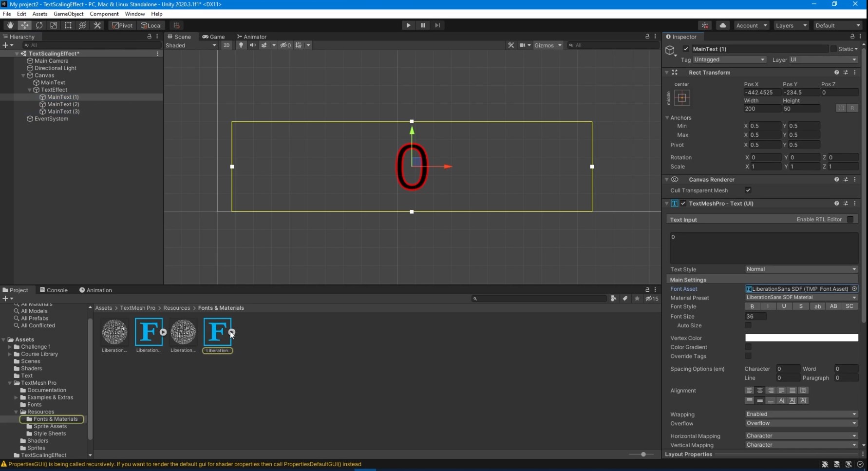
Task: Select the Rotate tool
Action: click(x=39, y=25)
